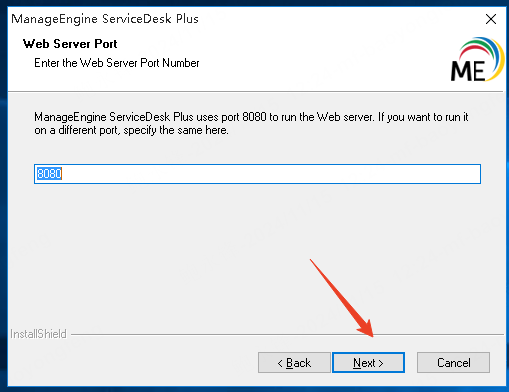Click the separator line beside InstallShield
The height and width of the screenshot is (392, 509).
287,334
